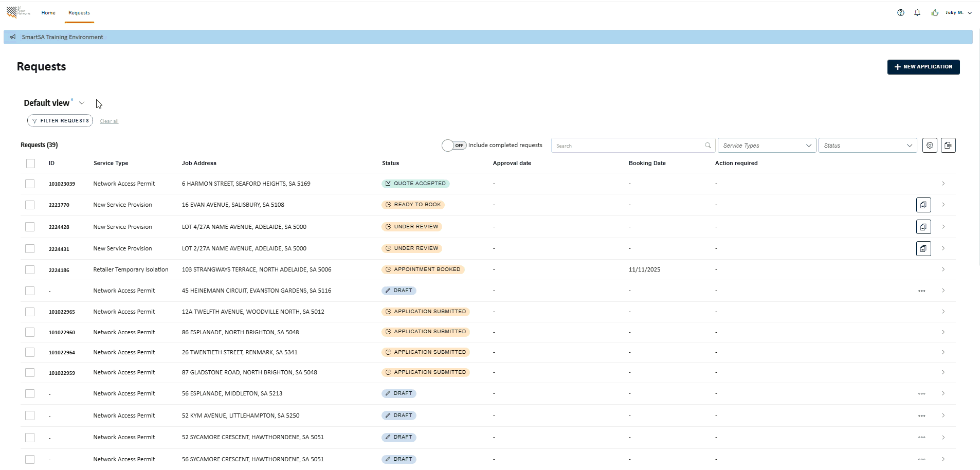Expand the Default view chevron
Image resolution: width=980 pixels, height=470 pixels.
82,103
